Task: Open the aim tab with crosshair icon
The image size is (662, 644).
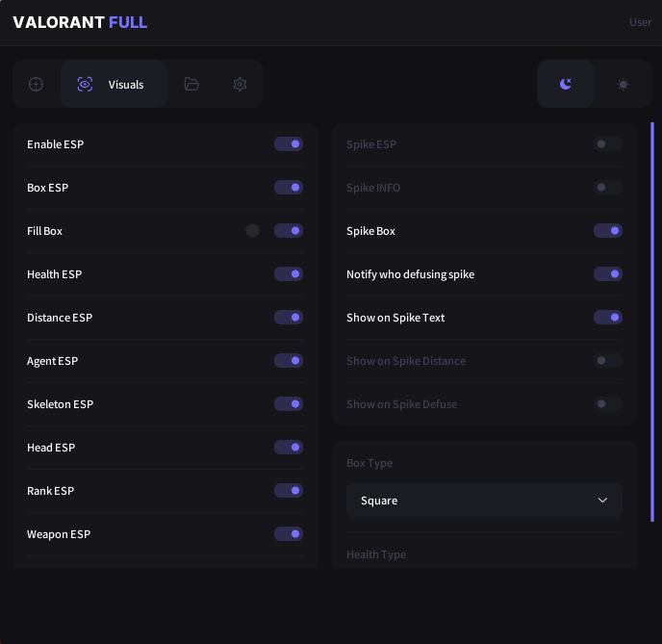Action: (x=37, y=85)
